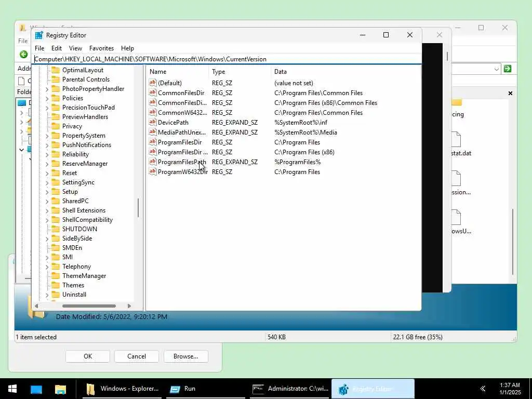The width and height of the screenshot is (532, 399).
Task: Open File Explorer from the taskbar
Action: (x=60, y=389)
